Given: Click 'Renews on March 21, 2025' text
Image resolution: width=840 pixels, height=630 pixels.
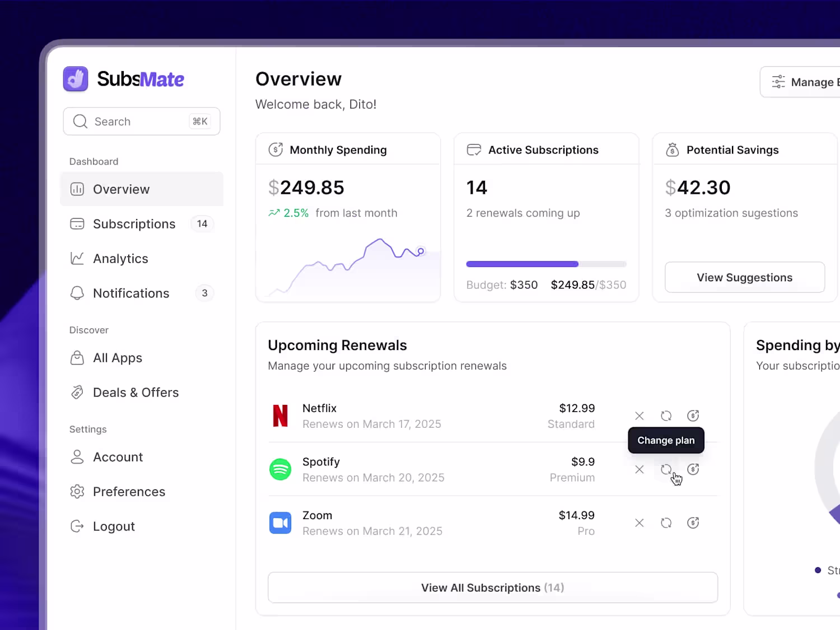Looking at the screenshot, I should (372, 531).
